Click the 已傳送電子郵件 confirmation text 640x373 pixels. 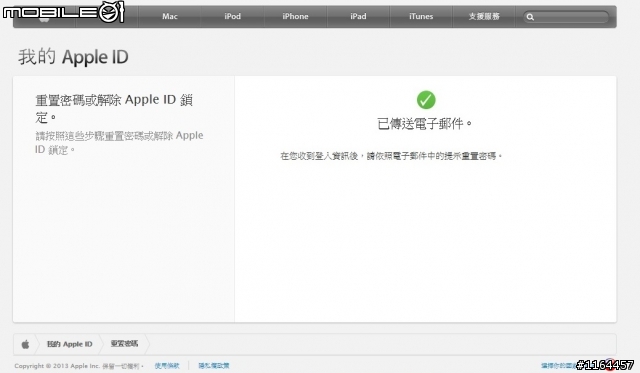pyautogui.click(x=424, y=124)
